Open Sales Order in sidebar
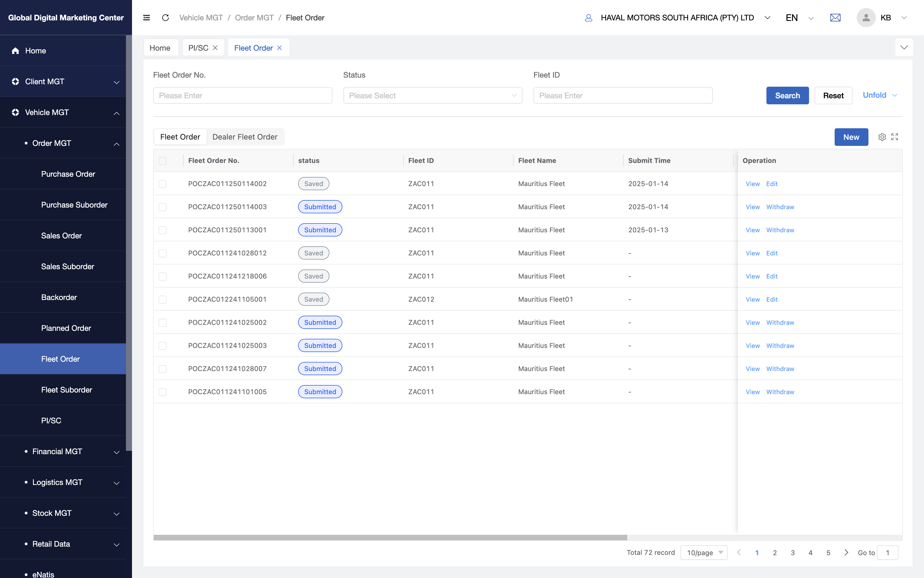 coord(62,236)
